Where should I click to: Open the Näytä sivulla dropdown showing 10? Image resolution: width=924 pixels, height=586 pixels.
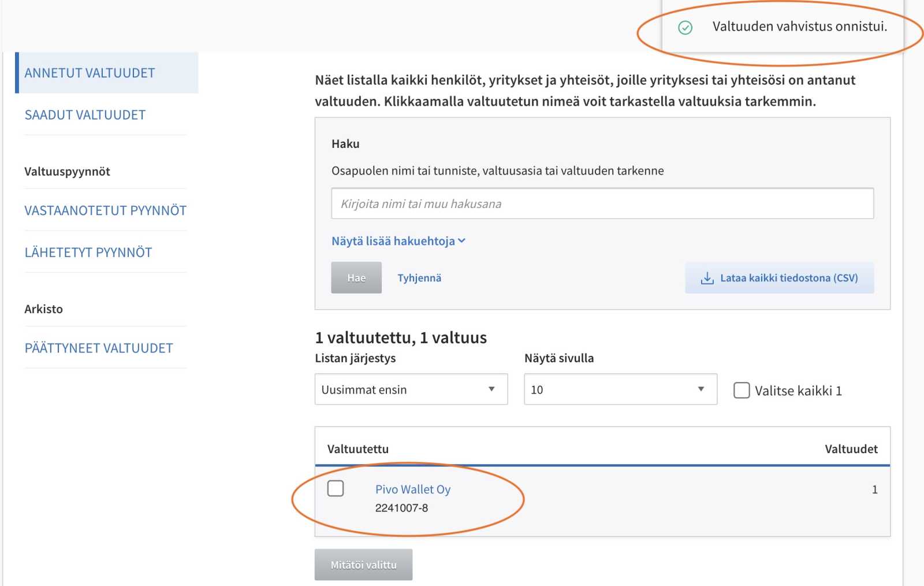point(620,389)
